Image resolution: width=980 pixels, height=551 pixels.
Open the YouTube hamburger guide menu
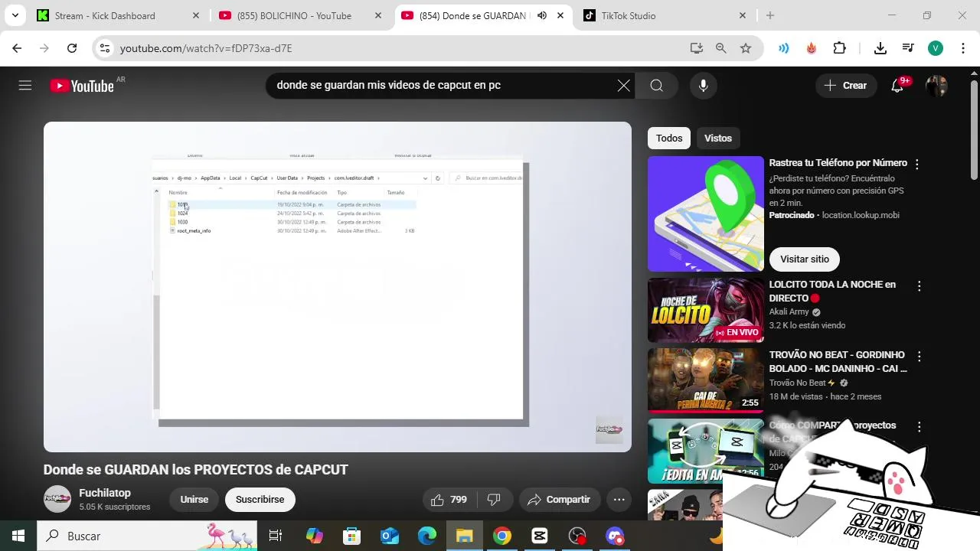pos(25,86)
